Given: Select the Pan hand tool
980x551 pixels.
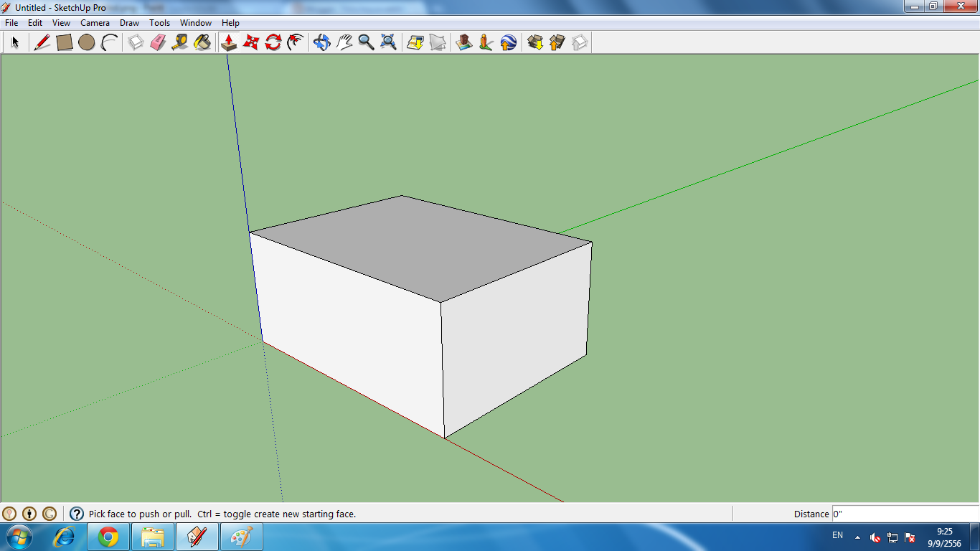Looking at the screenshot, I should point(344,42).
